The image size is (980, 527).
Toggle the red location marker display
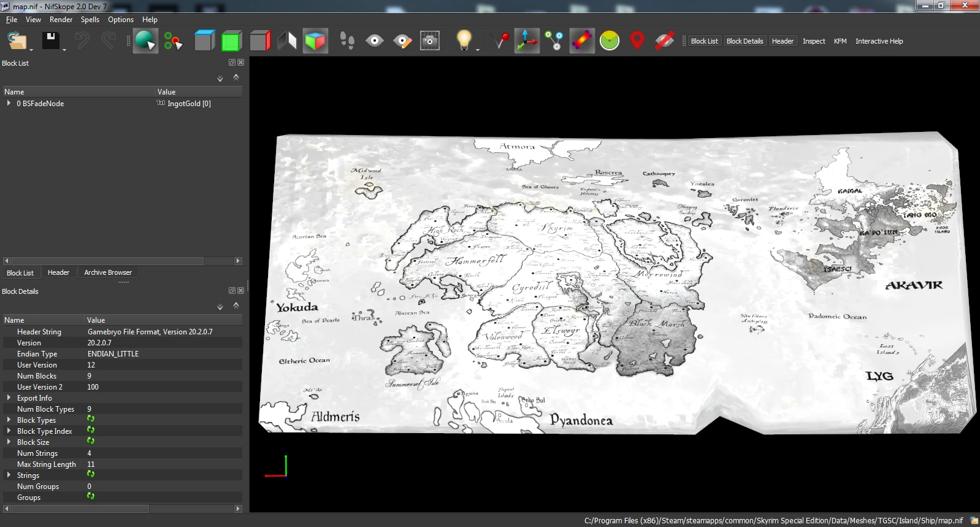(x=637, y=41)
